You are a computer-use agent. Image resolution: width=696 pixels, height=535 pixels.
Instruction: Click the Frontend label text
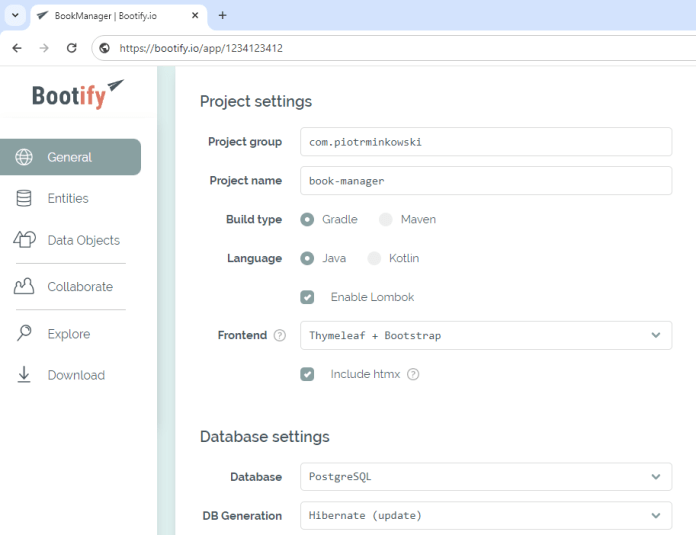tap(242, 335)
